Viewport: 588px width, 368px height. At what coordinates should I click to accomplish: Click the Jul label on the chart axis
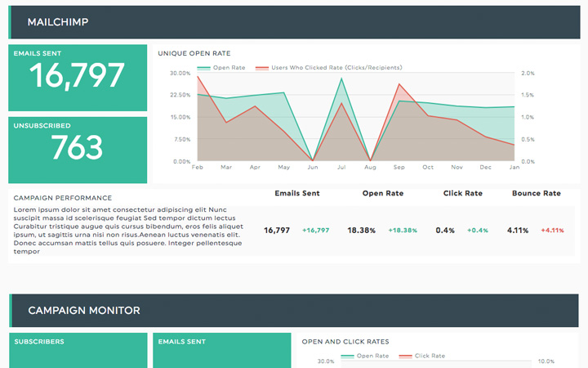coord(341,167)
